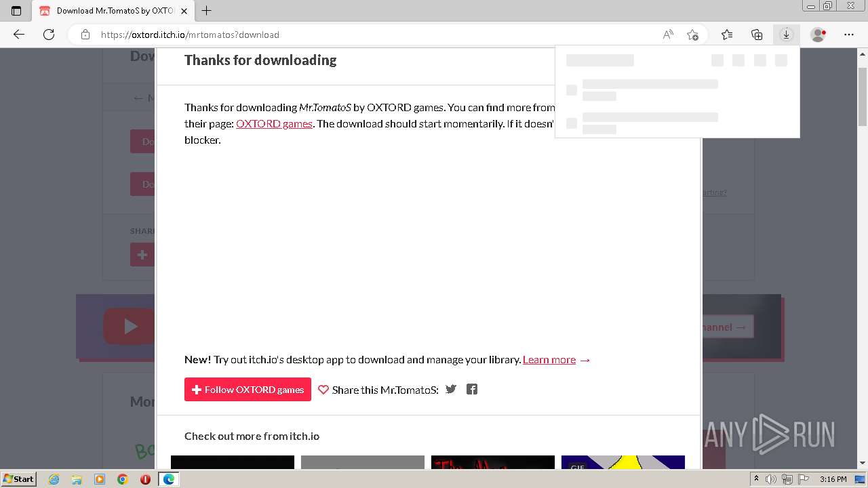Viewport: 868px width, 488px height.
Task: Launch Internet Explorer from taskbar
Action: click(54, 479)
